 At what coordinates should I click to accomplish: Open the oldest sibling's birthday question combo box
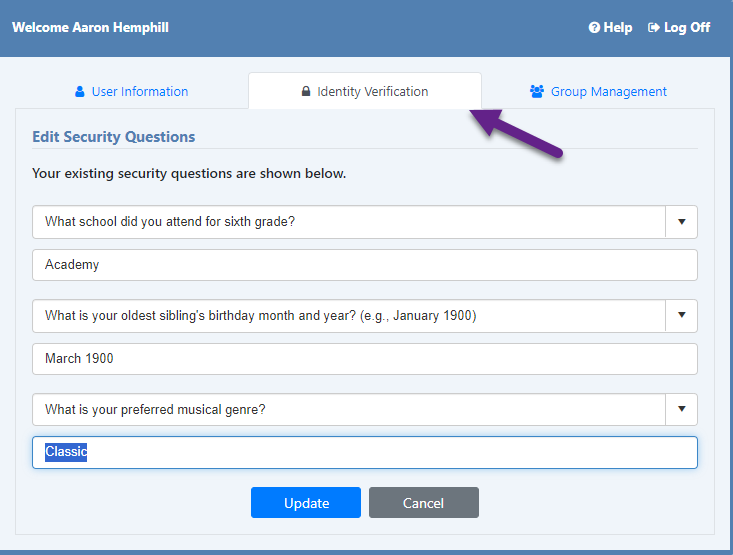click(x=365, y=316)
